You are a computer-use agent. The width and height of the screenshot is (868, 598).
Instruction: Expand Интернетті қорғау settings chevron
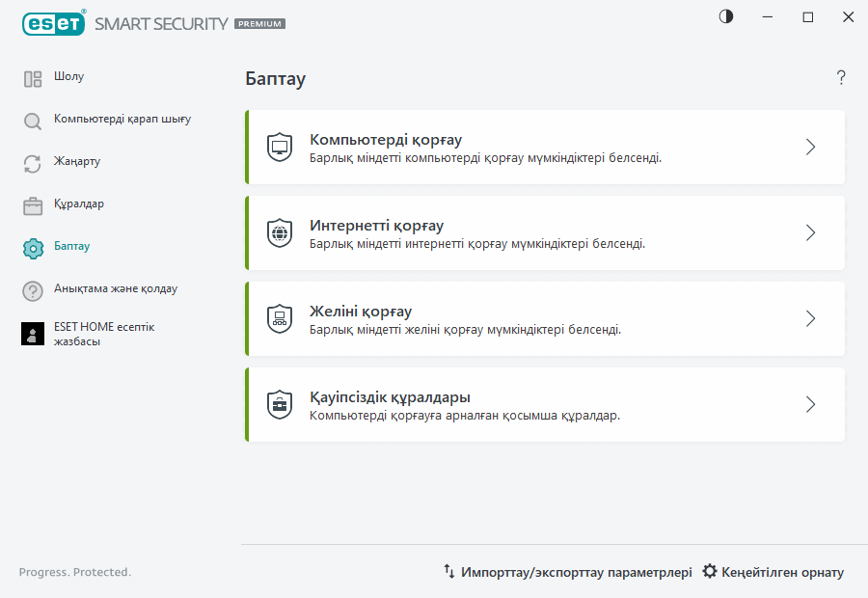pos(810,232)
